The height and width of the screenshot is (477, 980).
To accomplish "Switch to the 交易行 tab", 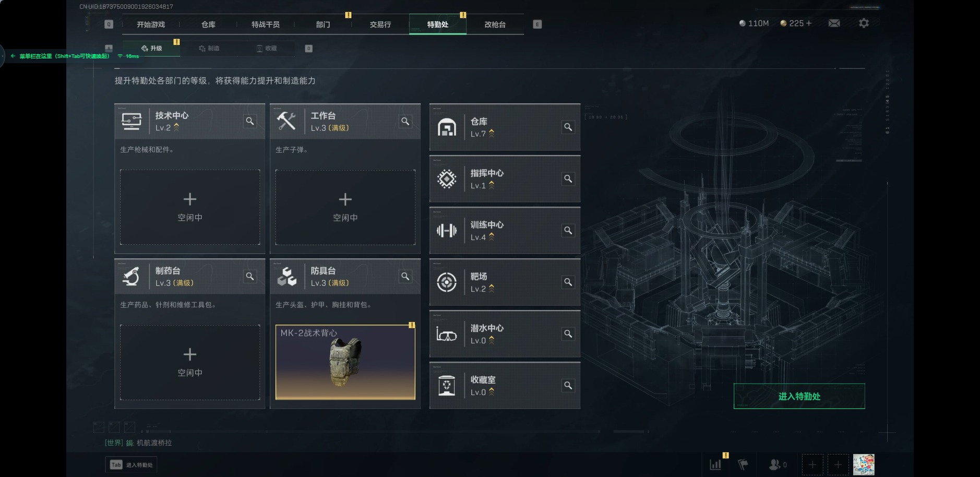I will tap(380, 25).
